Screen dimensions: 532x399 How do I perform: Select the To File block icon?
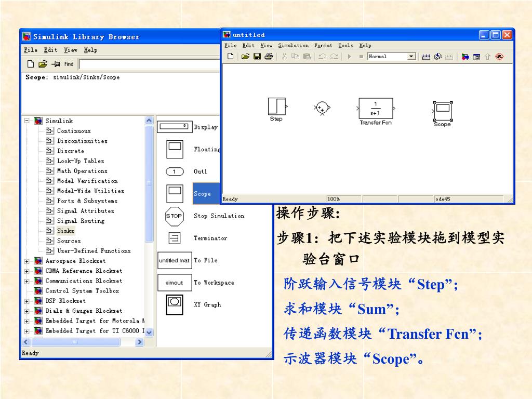point(175,260)
